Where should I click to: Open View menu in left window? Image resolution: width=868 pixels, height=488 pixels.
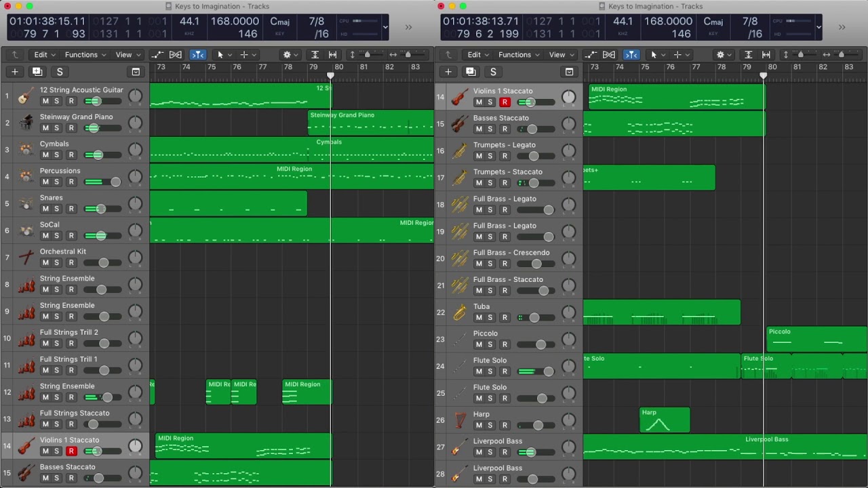pyautogui.click(x=127, y=55)
